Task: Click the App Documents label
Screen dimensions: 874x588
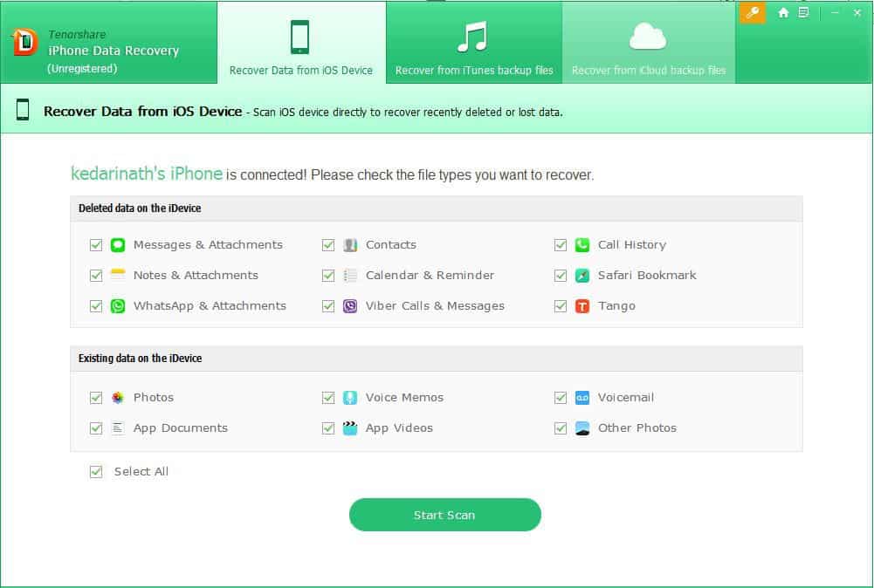Action: [181, 428]
